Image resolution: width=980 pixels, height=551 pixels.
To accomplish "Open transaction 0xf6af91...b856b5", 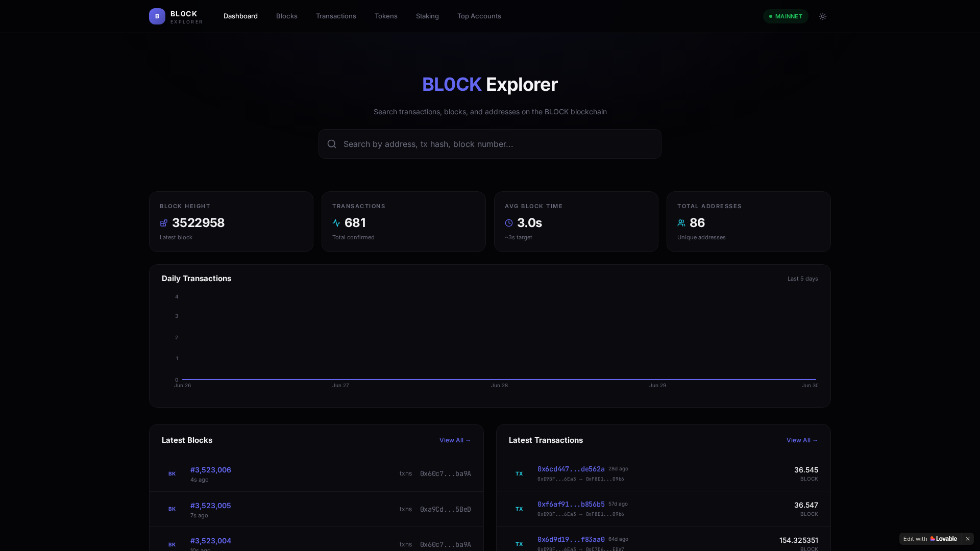I will coord(571,504).
